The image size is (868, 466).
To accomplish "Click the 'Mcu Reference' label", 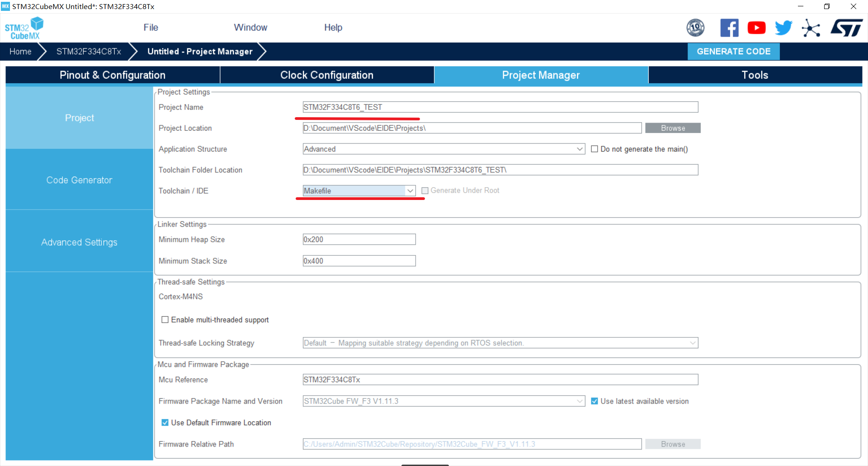I will pyautogui.click(x=183, y=380).
